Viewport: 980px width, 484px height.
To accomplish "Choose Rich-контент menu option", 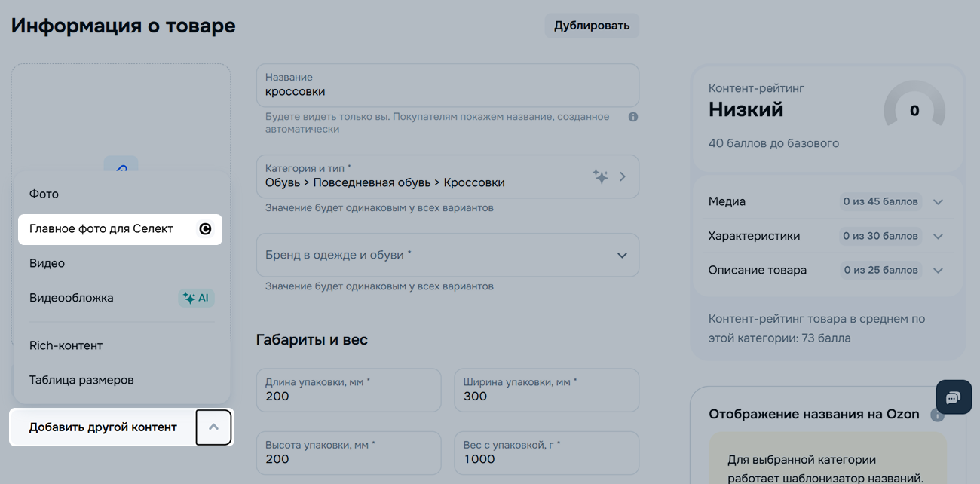I will click(66, 345).
